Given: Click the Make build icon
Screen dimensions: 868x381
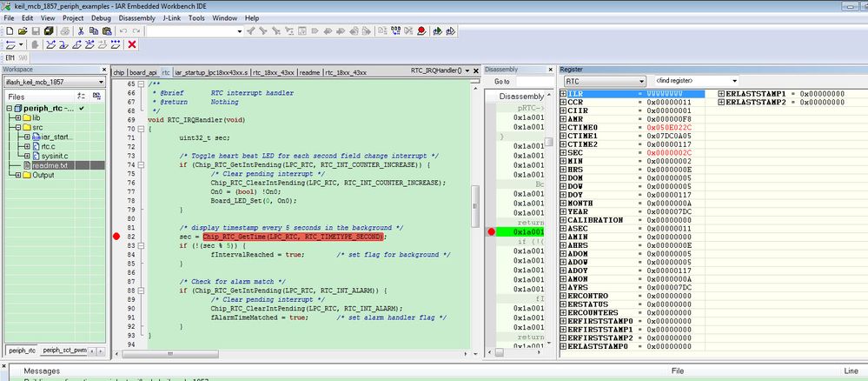Looking at the screenshot, I should (395, 31).
